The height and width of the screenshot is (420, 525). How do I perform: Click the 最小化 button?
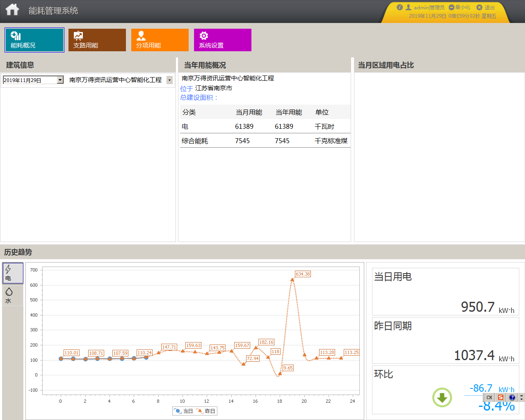point(460,7)
